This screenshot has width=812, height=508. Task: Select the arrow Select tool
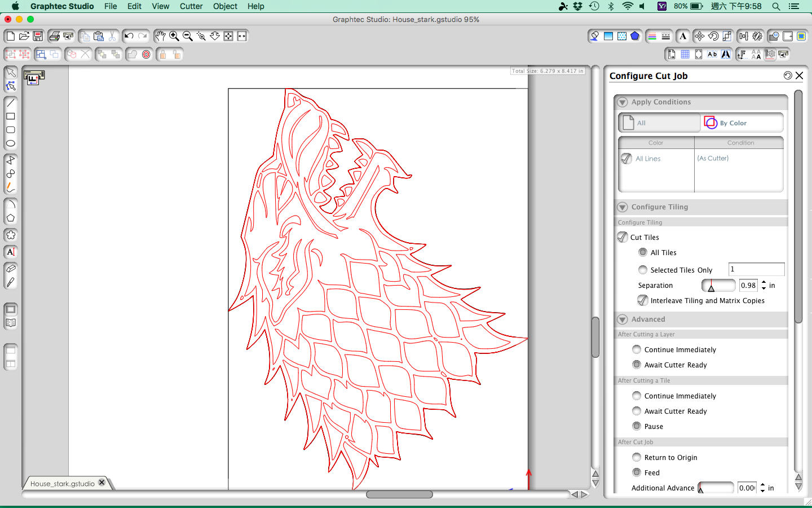coord(11,73)
